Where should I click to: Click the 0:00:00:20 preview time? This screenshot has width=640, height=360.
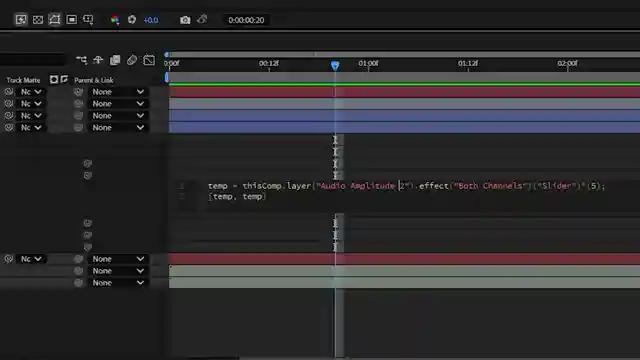[x=246, y=20]
